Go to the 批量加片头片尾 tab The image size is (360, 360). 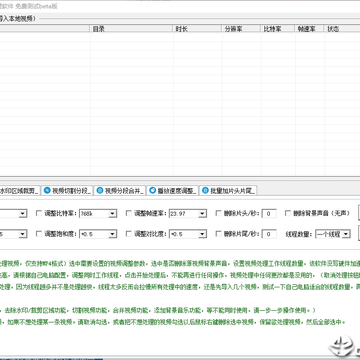click(x=228, y=191)
